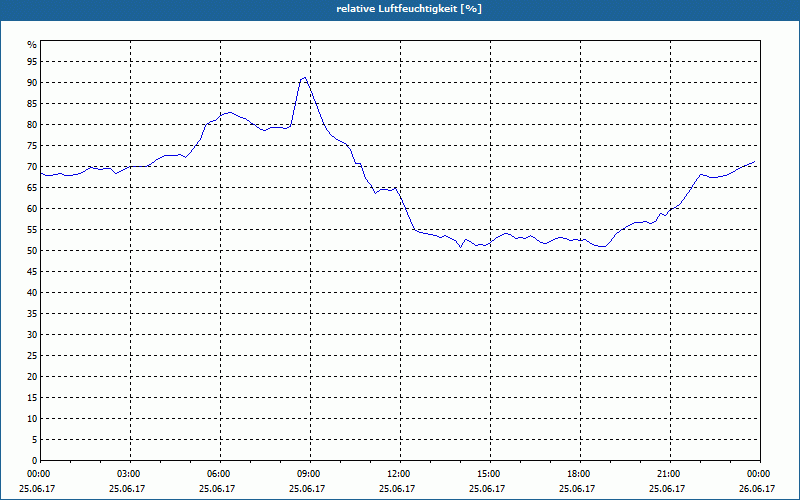Click the 0 y-axis value
800x500 pixels.
click(35, 461)
